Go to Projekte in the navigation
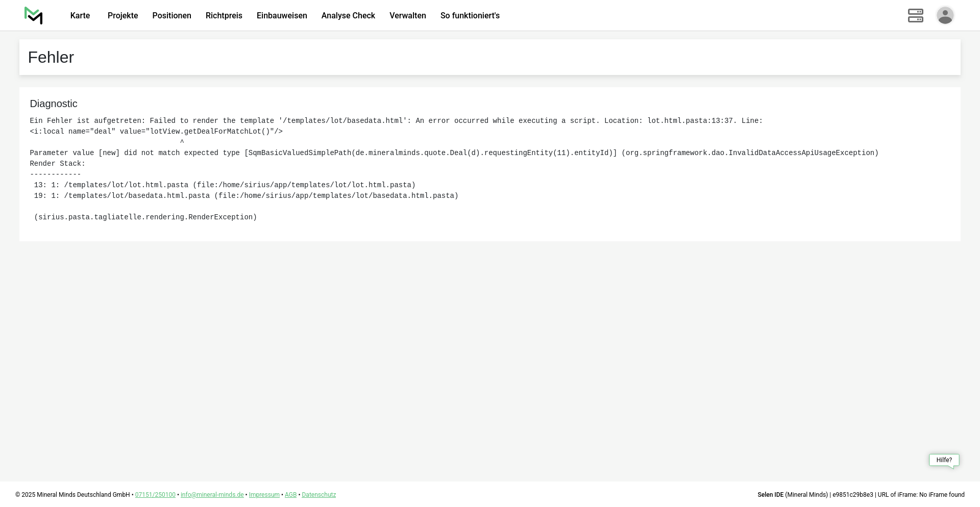This screenshot has height=507, width=980. pyautogui.click(x=122, y=16)
